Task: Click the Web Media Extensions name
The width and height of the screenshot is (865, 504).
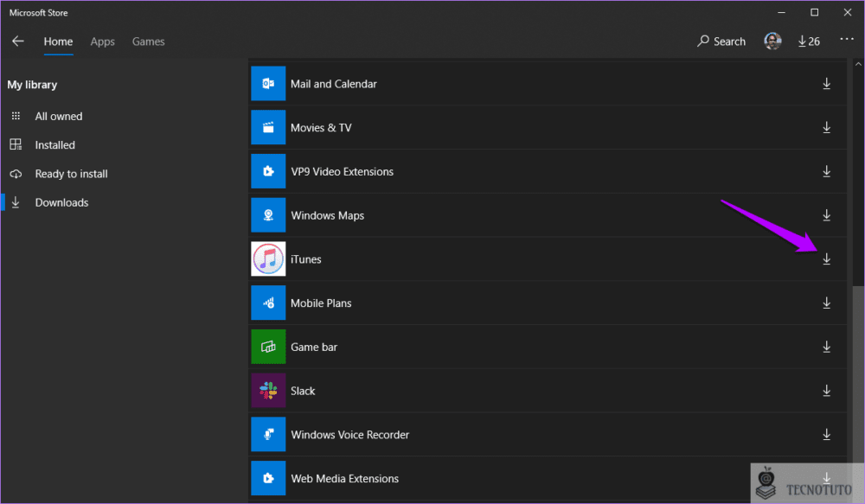Action: (x=345, y=479)
